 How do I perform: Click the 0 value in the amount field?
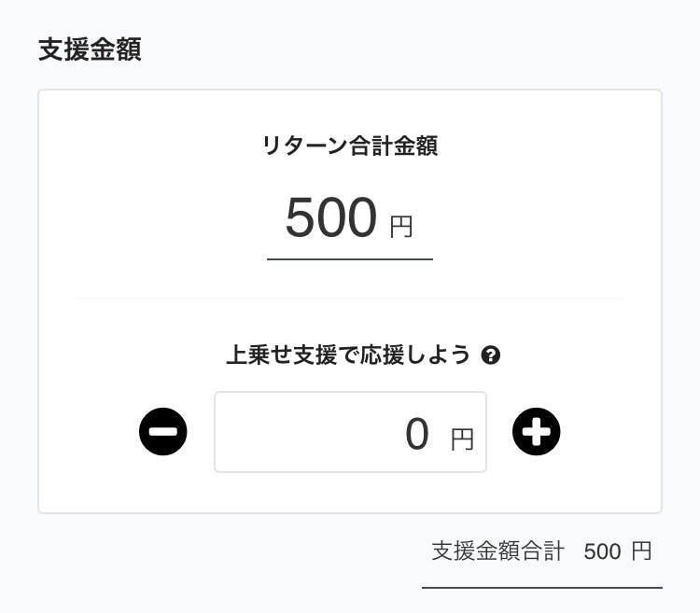point(417,434)
